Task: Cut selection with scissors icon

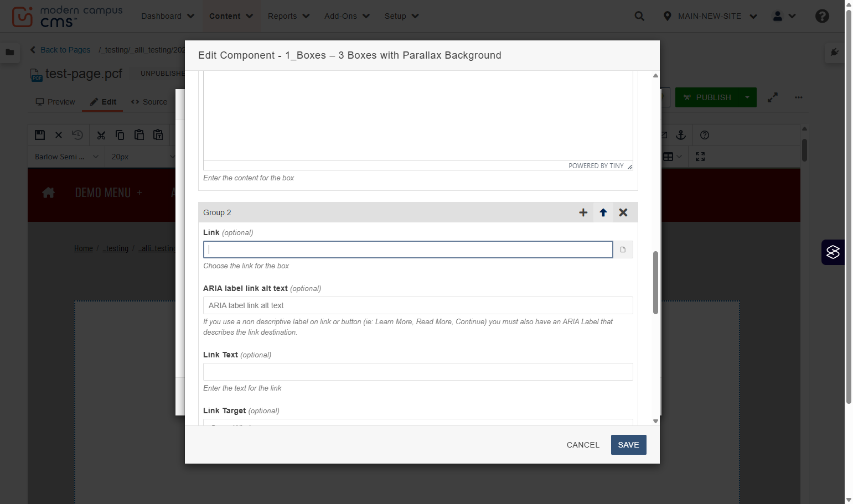Action: (101, 135)
